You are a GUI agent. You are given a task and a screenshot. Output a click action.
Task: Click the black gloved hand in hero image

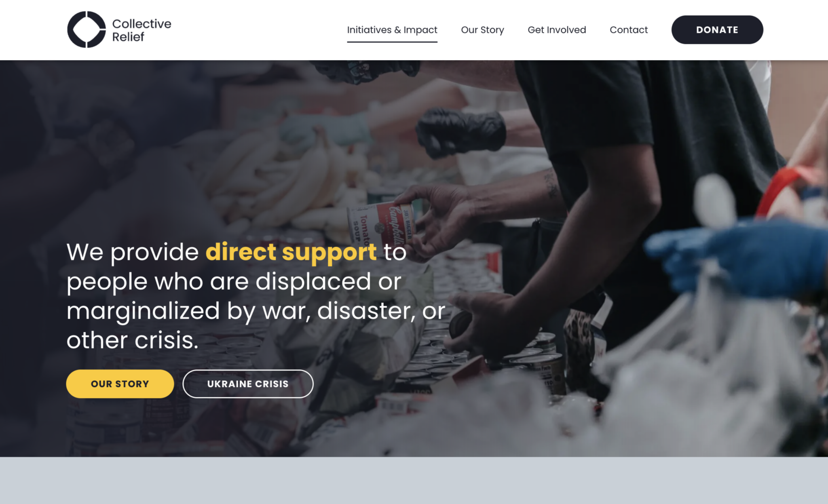[461, 132]
